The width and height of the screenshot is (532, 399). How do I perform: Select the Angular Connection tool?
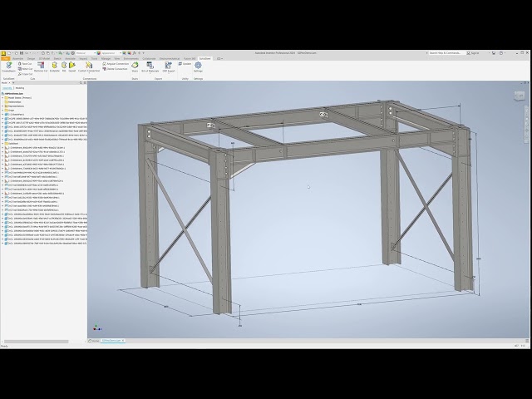point(116,64)
